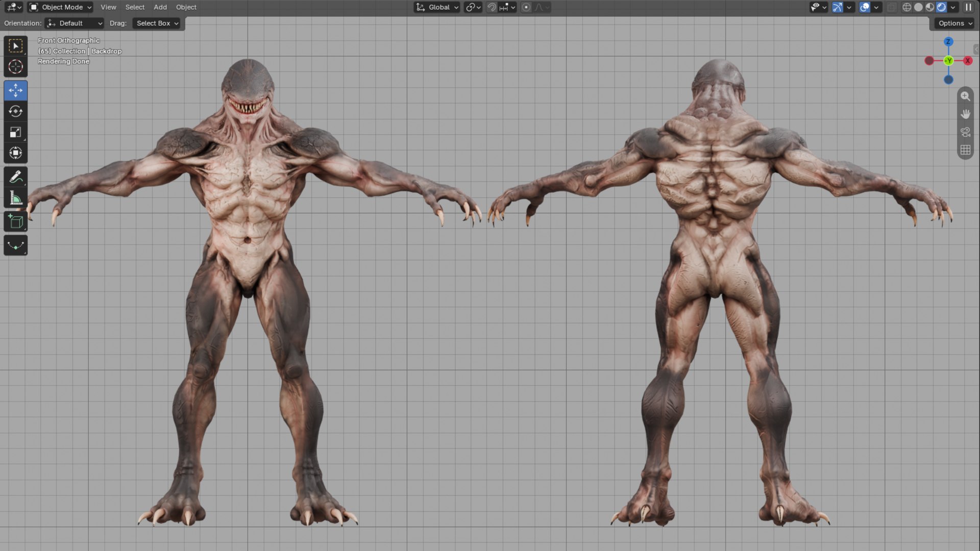Activate the Transform tool
This screenshot has width=980, height=551.
[x=15, y=153]
